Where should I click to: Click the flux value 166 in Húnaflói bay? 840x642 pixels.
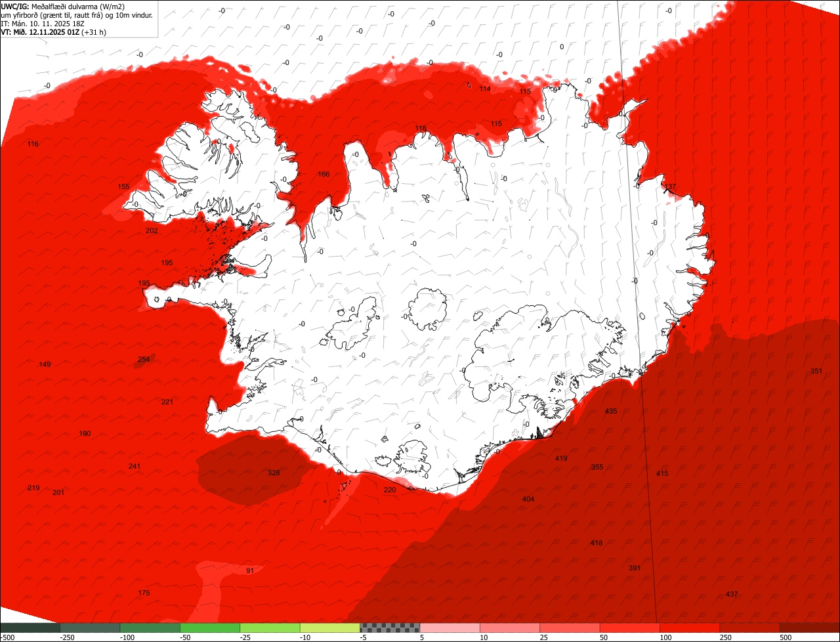(324, 174)
